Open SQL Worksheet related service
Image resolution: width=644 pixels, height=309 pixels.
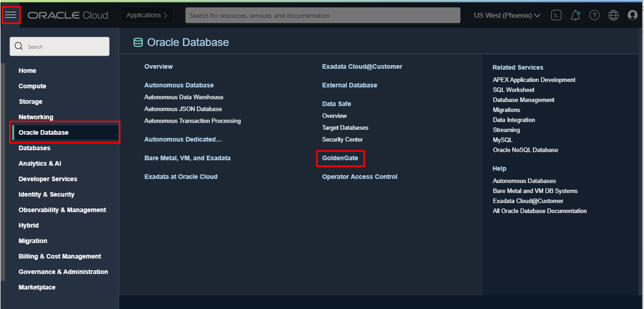513,90
